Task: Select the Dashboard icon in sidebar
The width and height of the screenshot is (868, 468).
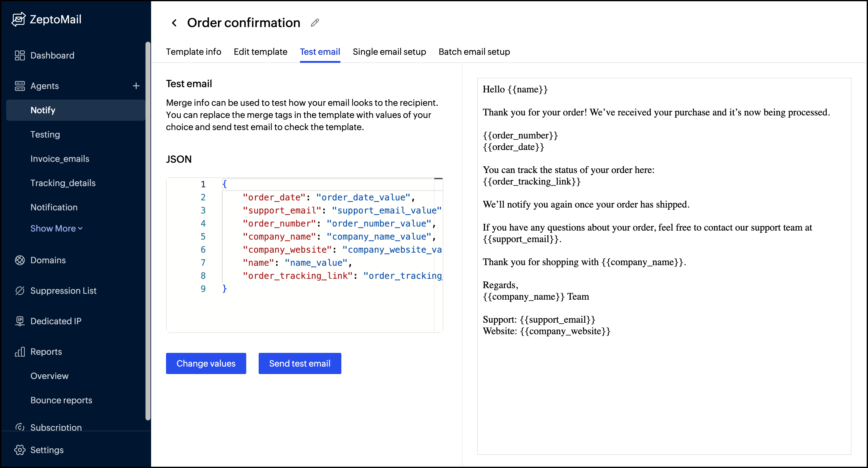Action: pyautogui.click(x=20, y=55)
